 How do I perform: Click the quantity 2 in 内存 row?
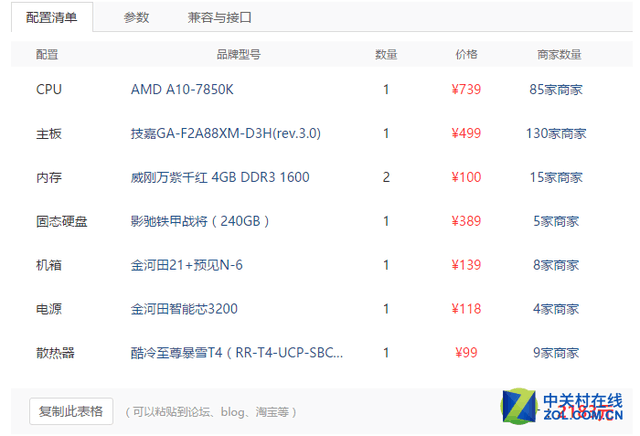(386, 177)
